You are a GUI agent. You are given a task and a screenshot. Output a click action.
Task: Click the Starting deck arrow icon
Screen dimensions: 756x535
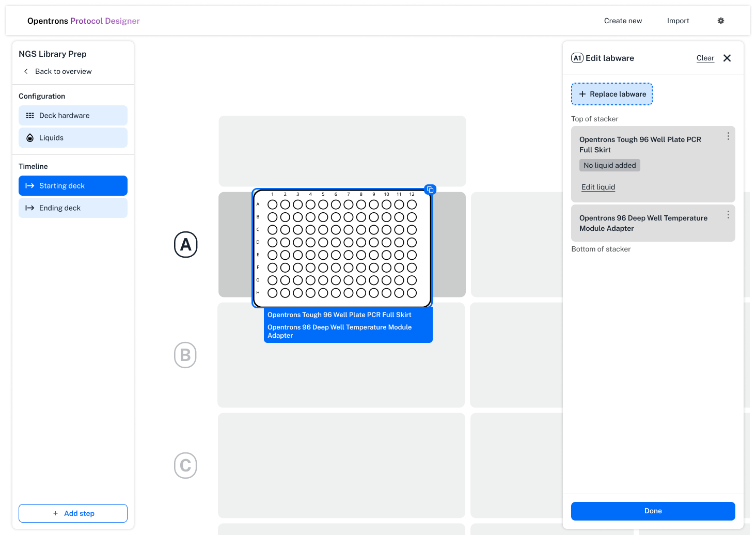point(29,186)
